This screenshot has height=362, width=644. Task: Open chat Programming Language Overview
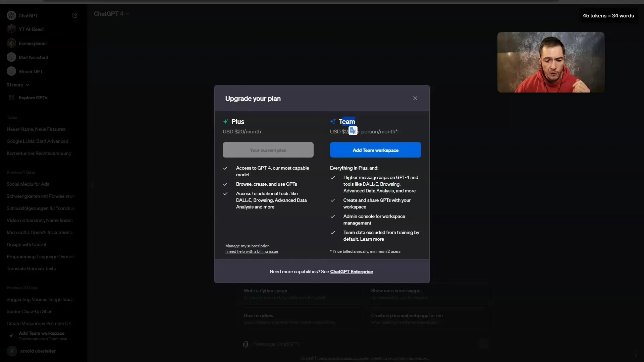point(41,256)
